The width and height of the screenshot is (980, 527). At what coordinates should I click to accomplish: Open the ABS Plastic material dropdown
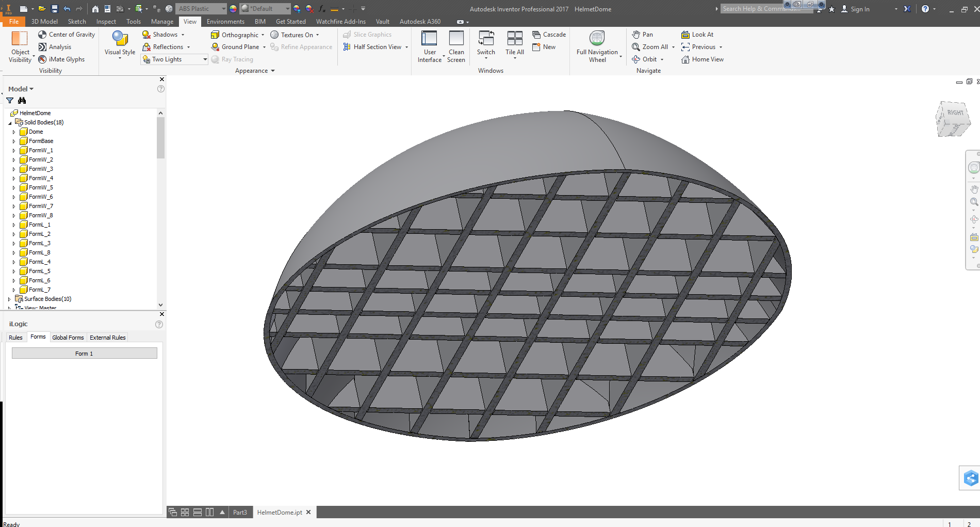coord(201,9)
